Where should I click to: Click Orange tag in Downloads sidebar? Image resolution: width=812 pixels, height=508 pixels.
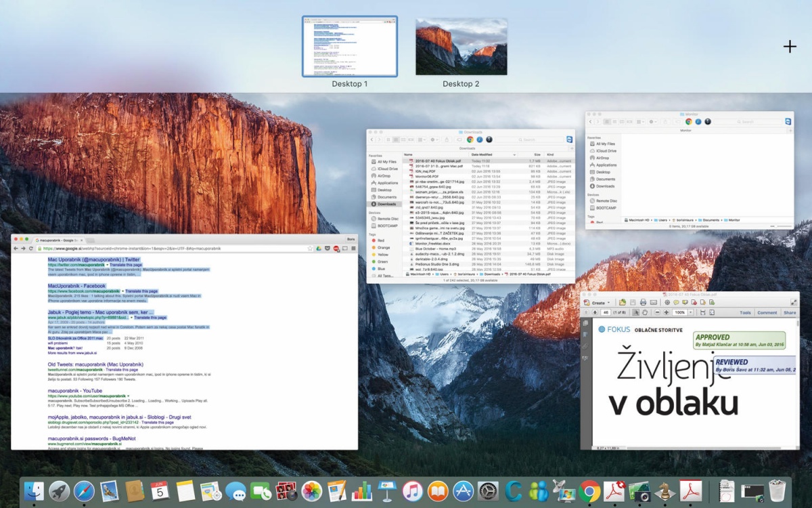379,247
